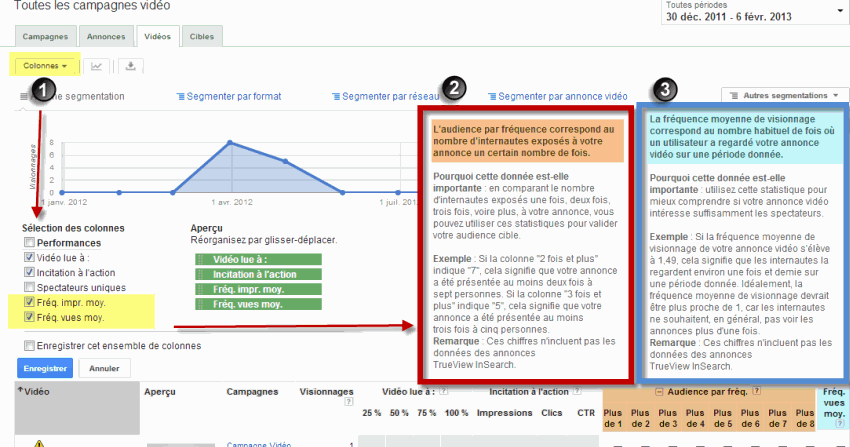This screenshot has height=447, width=850.
Task: Open the Colonnes dropdown
Action: click(x=45, y=66)
